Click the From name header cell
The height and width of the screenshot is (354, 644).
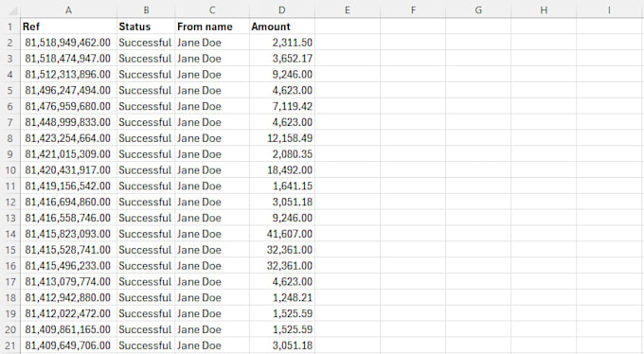[x=212, y=27]
